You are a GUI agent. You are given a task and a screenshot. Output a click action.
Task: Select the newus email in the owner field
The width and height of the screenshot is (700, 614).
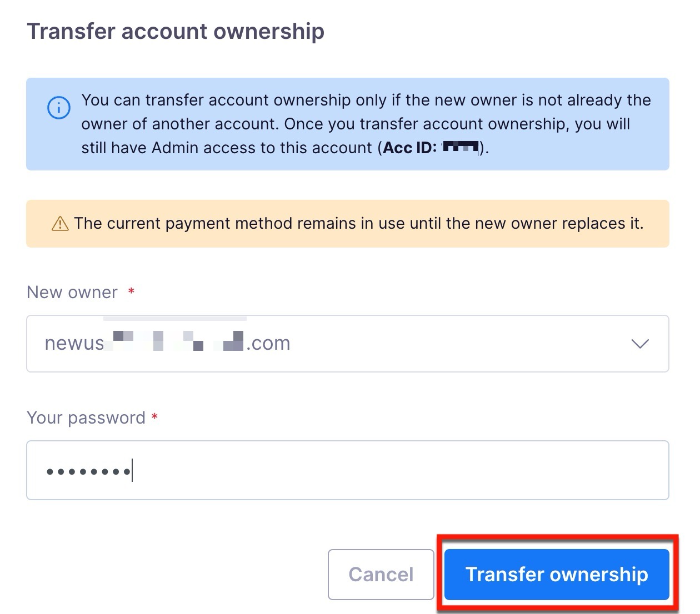point(167,343)
